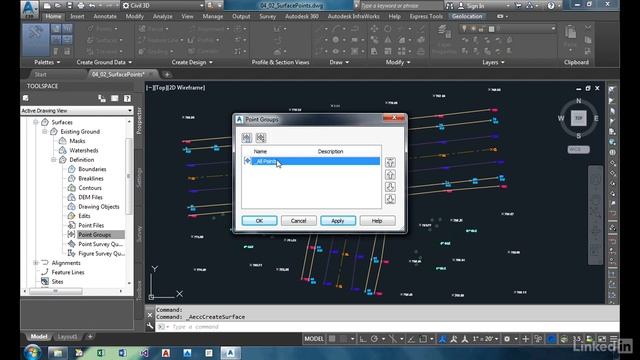Select Edits in the tree
The width and height of the screenshot is (640, 360).
(x=84, y=216)
